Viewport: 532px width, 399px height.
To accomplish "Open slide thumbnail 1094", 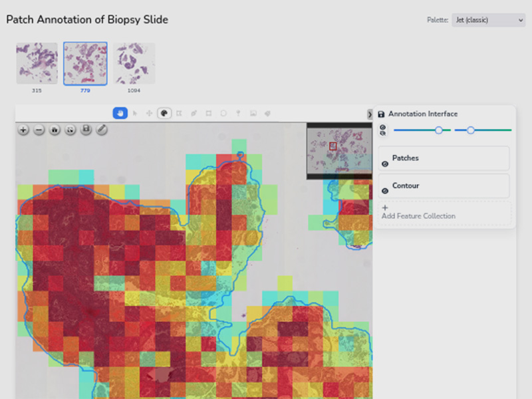I will pyautogui.click(x=134, y=64).
